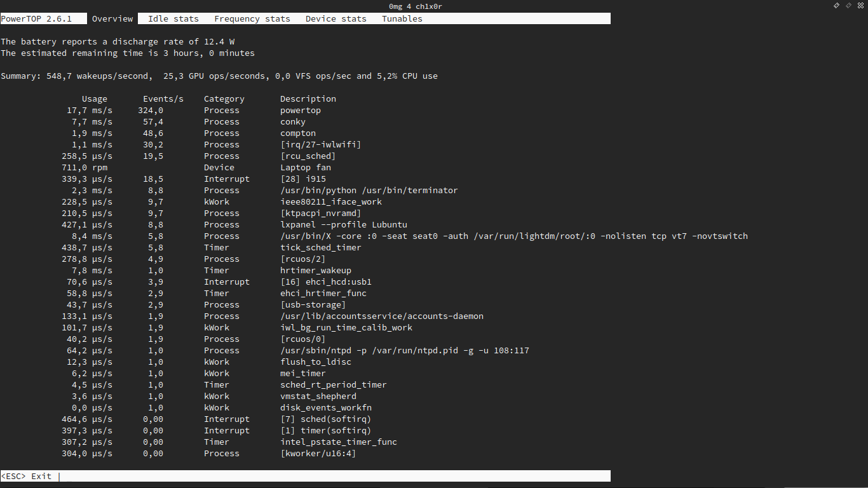Click the Usage column header
Image resolution: width=868 pixels, height=488 pixels.
(95, 98)
